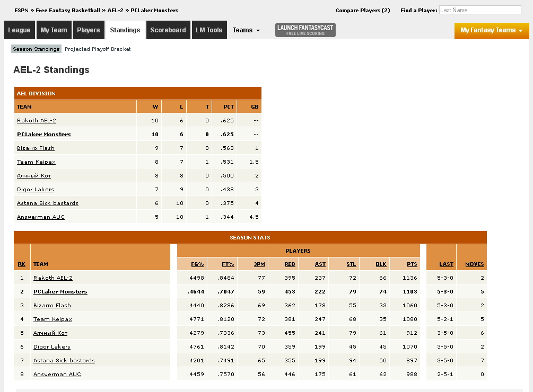This screenshot has height=392, width=533.
Task: Open the My Team tab
Action: point(54,30)
